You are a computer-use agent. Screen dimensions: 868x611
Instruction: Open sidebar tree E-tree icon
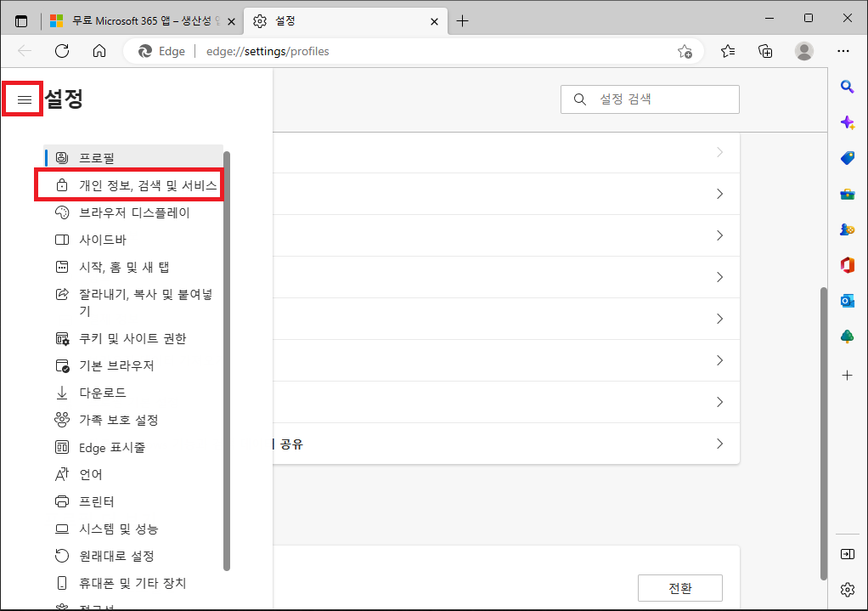tap(847, 337)
